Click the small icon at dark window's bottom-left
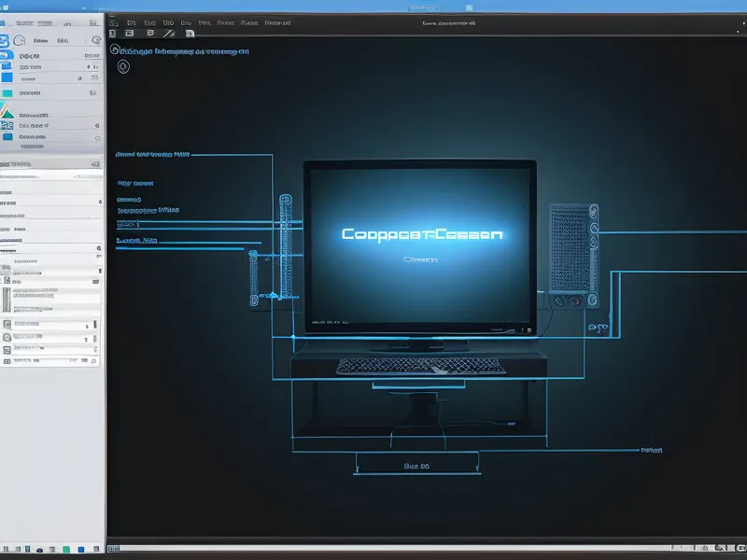Screen dimensions: 747x560 [112, 549]
